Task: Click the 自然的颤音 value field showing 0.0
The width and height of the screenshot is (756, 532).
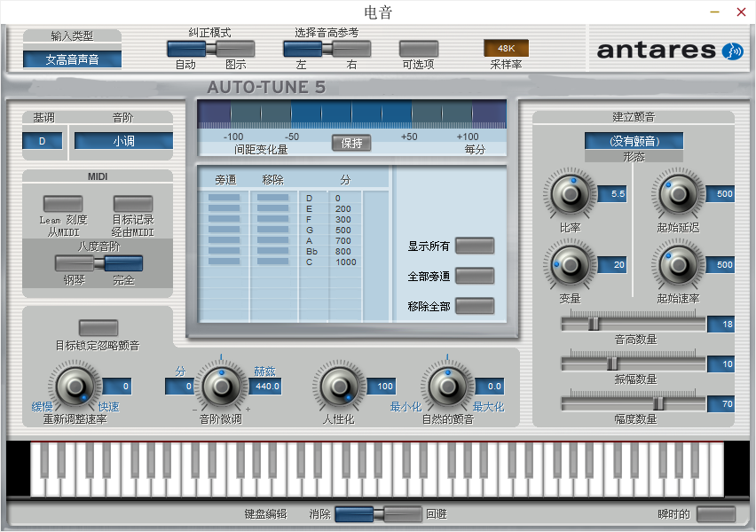Action: (490, 386)
